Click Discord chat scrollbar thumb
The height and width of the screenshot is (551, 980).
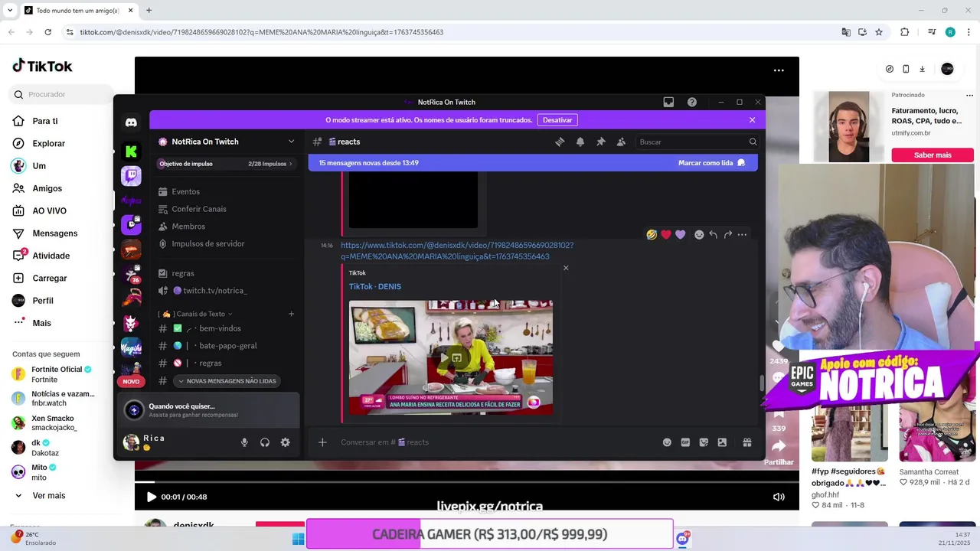761,383
